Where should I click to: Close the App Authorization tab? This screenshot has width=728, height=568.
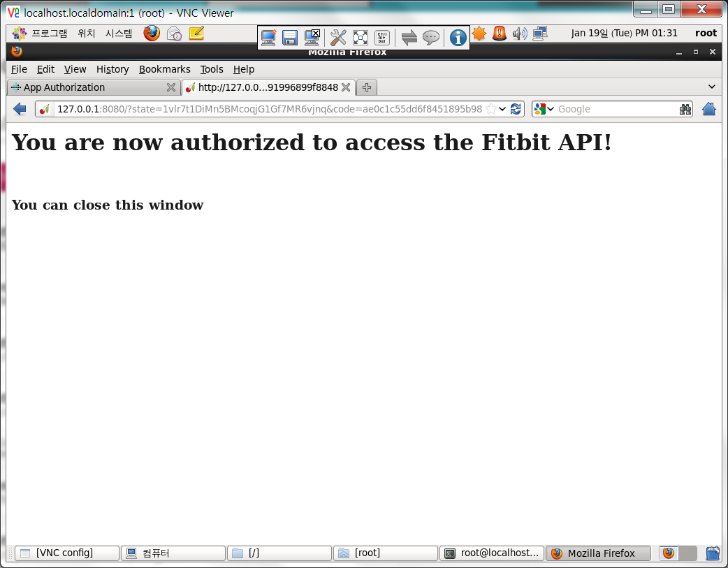click(x=171, y=87)
